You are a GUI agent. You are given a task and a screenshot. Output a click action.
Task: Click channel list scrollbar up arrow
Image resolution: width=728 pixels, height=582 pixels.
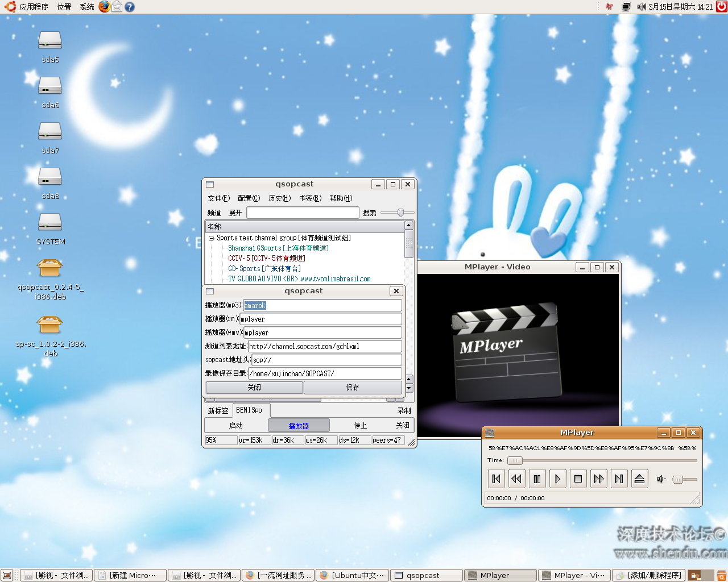(408, 226)
